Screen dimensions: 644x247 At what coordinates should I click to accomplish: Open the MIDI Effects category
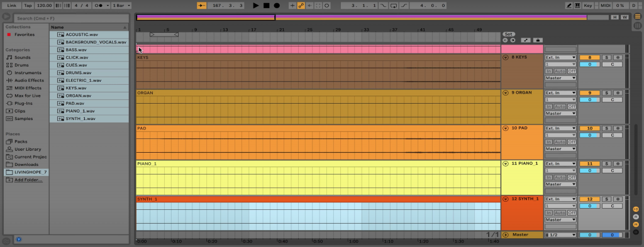(28, 88)
